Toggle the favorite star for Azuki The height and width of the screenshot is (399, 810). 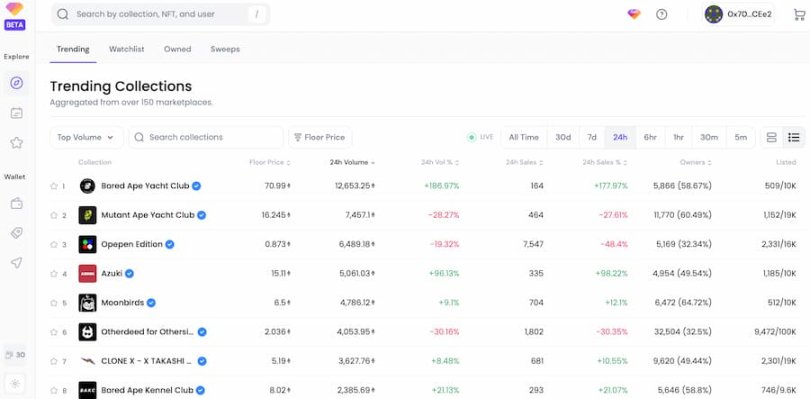click(x=54, y=273)
